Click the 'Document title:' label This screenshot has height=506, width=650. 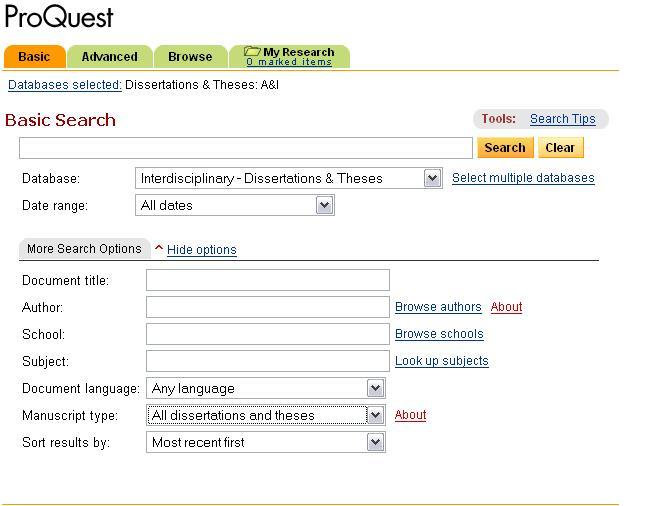pyautogui.click(x=65, y=281)
